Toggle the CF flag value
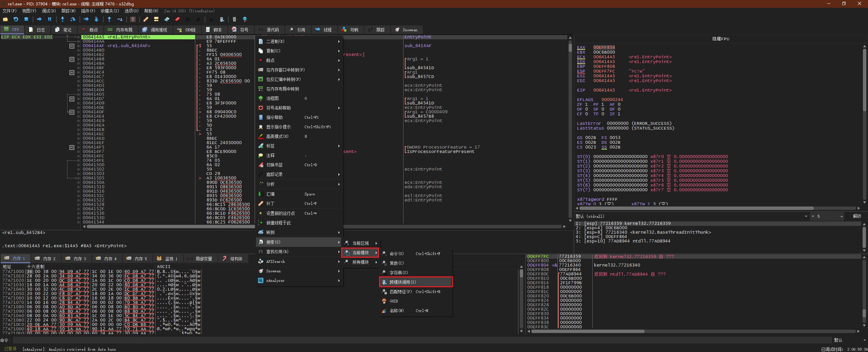The height and width of the screenshot is (352, 868). (x=586, y=114)
